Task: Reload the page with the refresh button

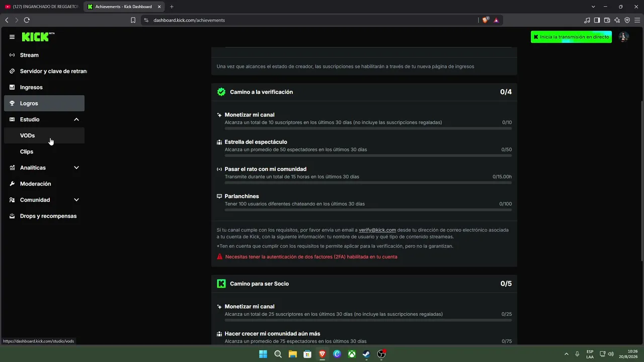Action: coord(27,20)
